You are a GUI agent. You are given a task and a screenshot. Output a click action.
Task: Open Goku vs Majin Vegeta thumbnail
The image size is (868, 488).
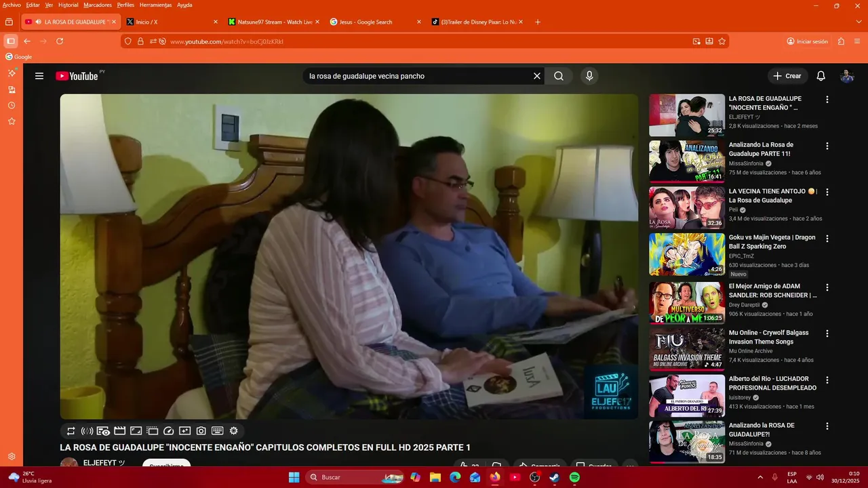coord(687,255)
